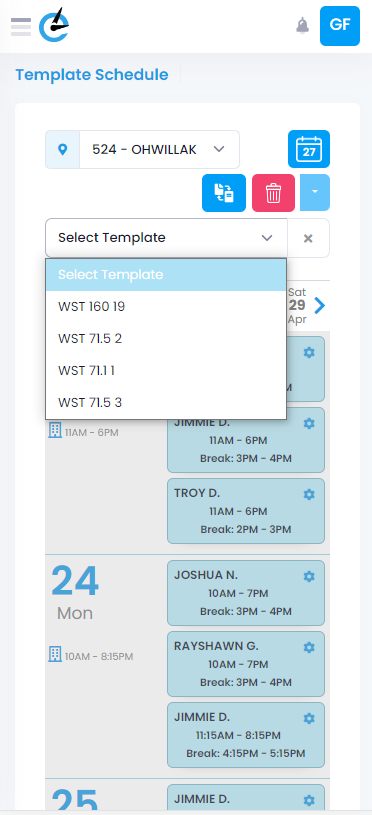Open the calendar date picker button
The image size is (372, 815).
click(x=309, y=149)
